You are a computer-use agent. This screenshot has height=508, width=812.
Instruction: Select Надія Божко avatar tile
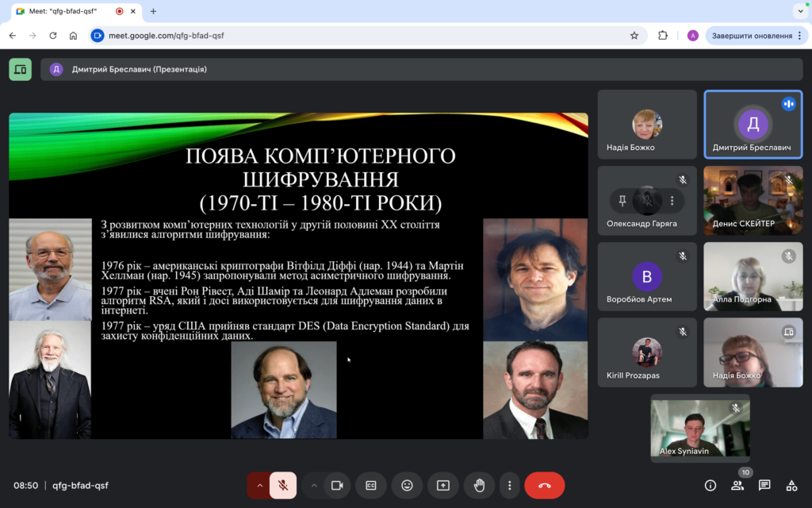[x=647, y=125]
